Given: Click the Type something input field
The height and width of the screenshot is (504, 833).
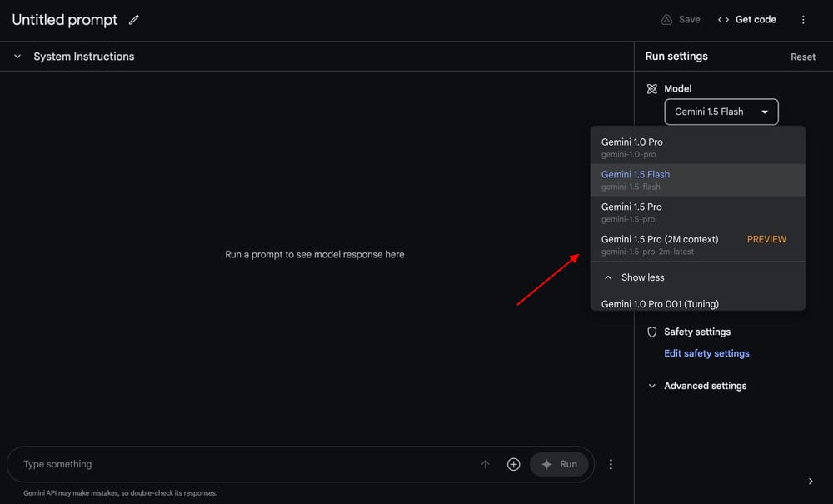Looking at the screenshot, I should (x=167, y=464).
